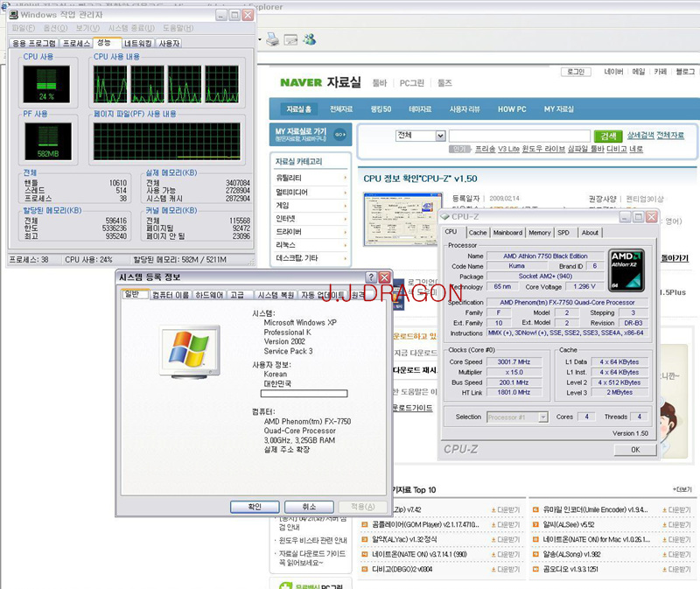The height and width of the screenshot is (589, 700).
Task: Click 더보기 link above Top 10 list
Action: (682, 489)
